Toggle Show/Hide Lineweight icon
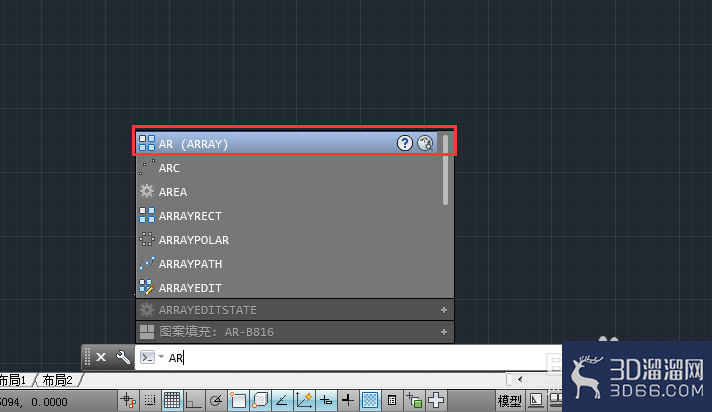Image resolution: width=712 pixels, height=412 pixels. 348,401
